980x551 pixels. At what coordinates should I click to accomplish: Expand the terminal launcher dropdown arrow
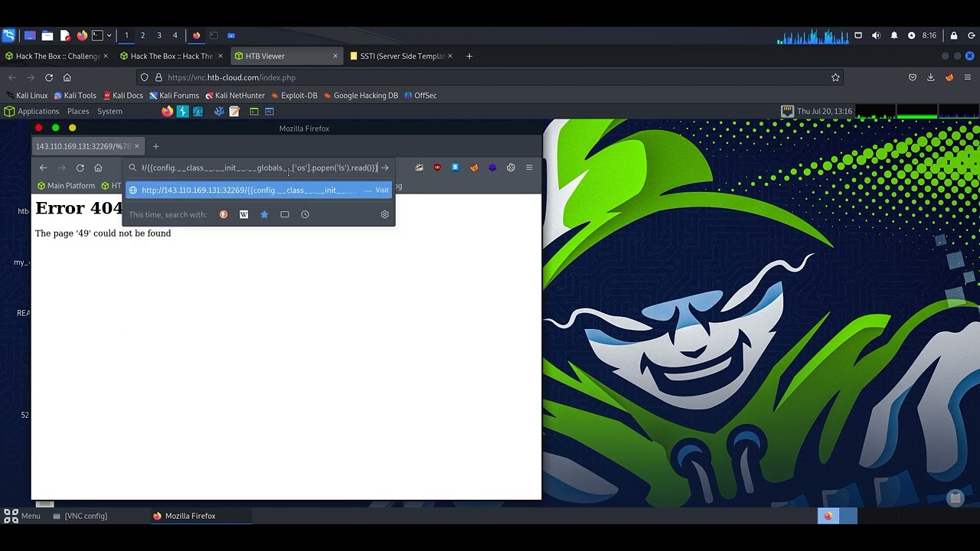point(109,35)
